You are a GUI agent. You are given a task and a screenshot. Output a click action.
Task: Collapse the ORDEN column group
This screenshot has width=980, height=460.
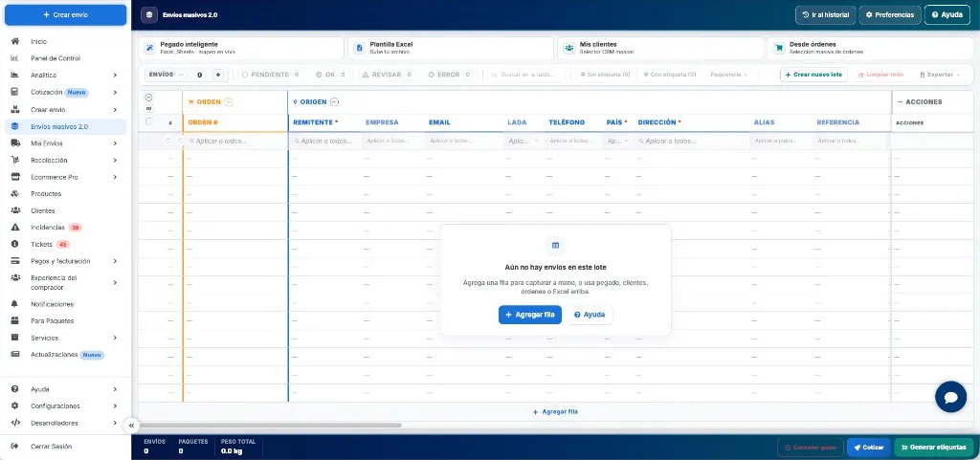tap(228, 101)
